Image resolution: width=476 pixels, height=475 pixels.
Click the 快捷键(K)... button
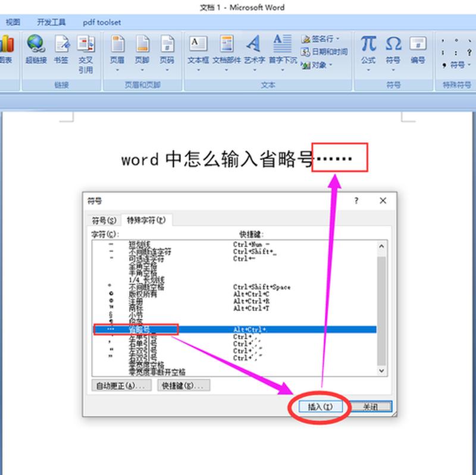pos(184,386)
